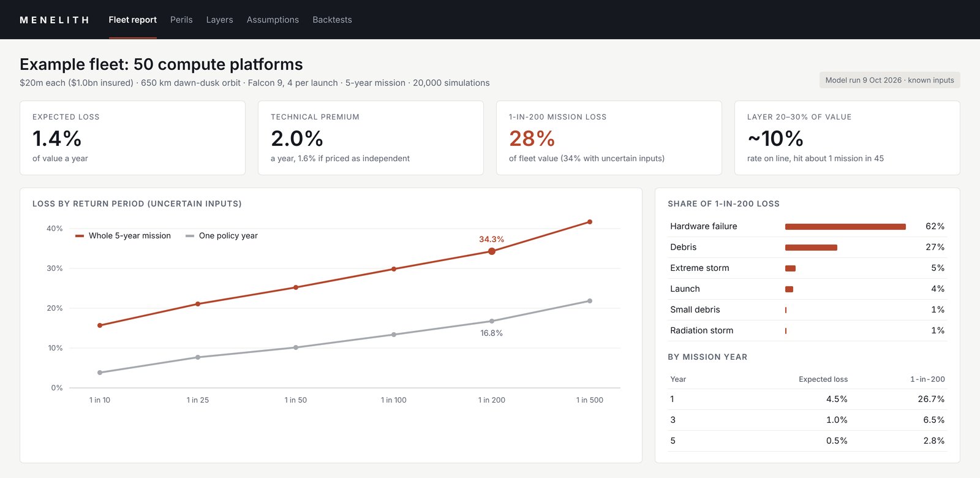This screenshot has width=980, height=478.
Task: Click the red 1 in 50 data point
Action: 296,287
